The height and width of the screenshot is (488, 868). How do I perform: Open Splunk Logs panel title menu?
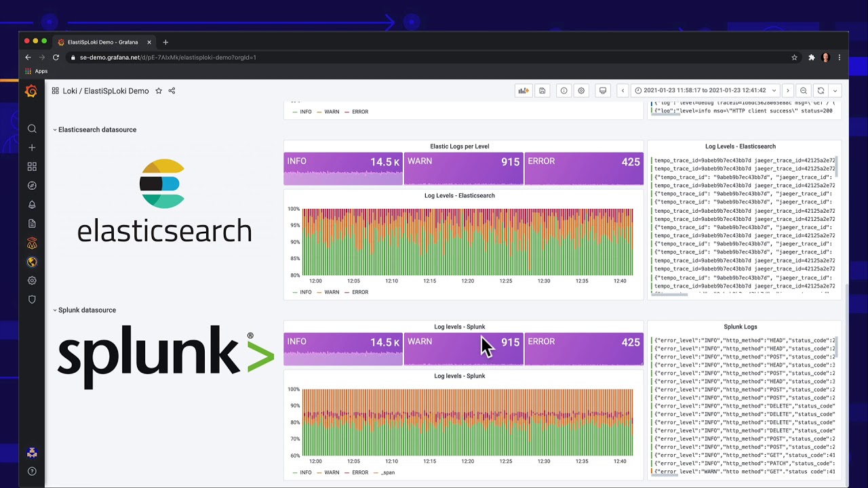tap(740, 327)
